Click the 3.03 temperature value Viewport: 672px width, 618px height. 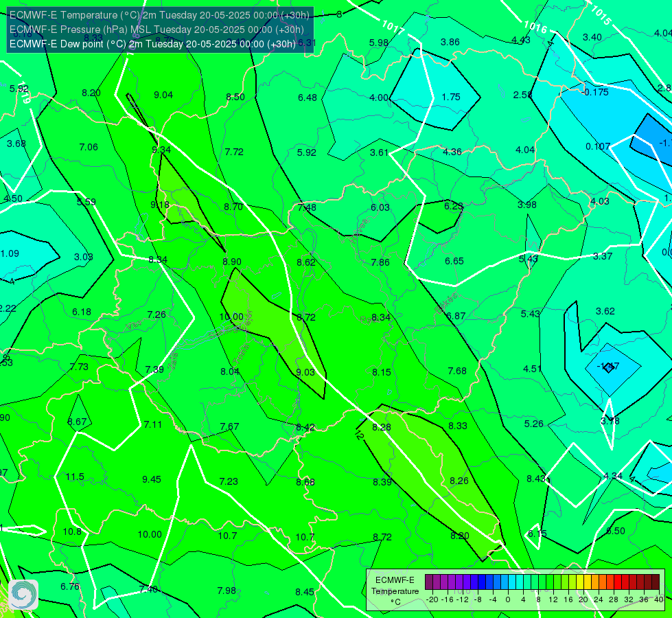[84, 257]
